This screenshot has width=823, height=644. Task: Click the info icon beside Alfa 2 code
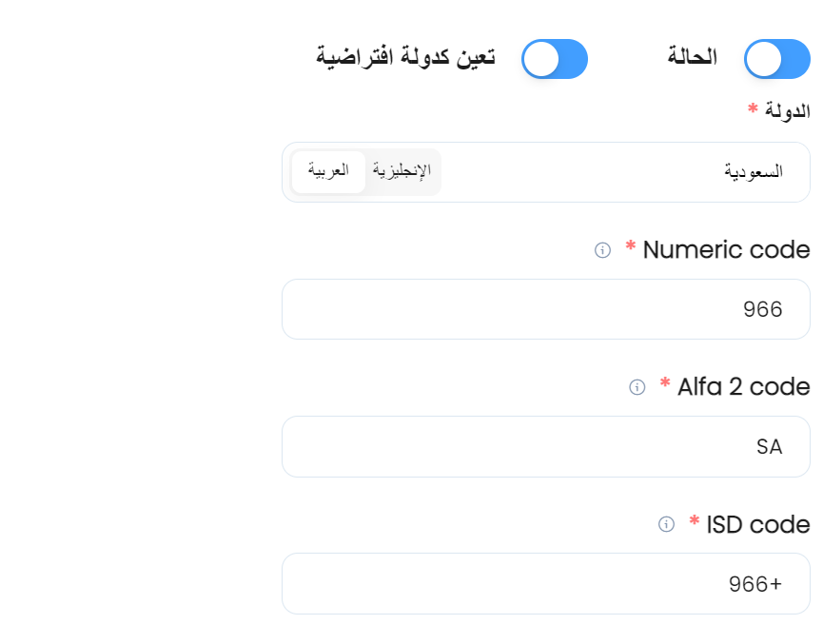pyautogui.click(x=637, y=387)
